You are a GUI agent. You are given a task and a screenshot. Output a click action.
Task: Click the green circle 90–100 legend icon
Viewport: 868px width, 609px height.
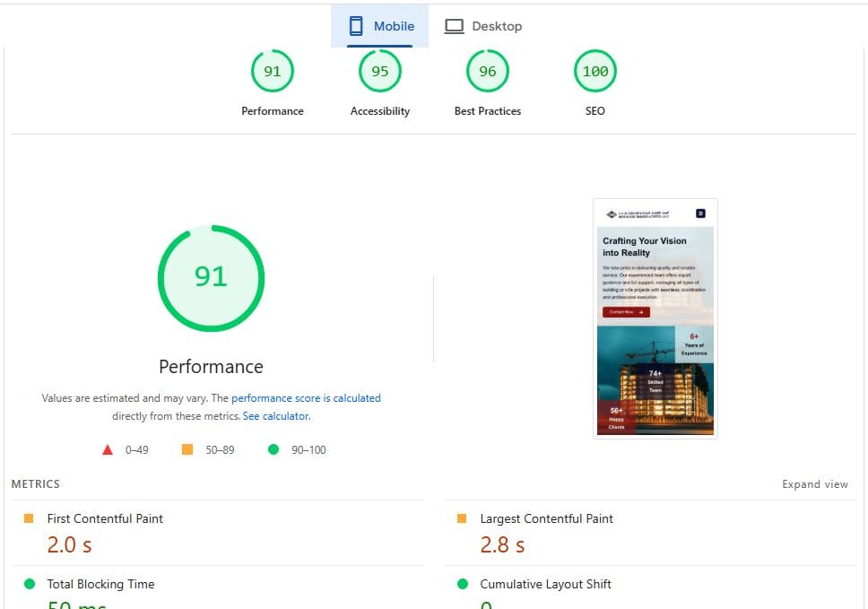[273, 449]
